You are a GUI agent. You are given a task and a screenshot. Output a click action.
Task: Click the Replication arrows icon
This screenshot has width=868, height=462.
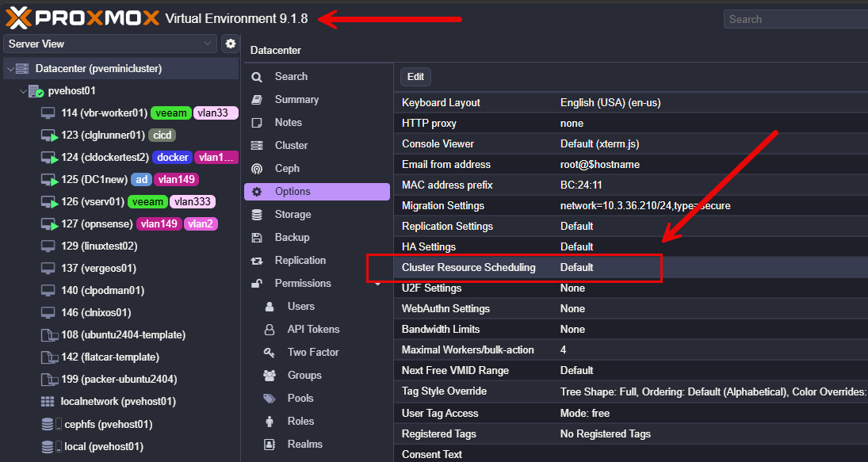(257, 261)
